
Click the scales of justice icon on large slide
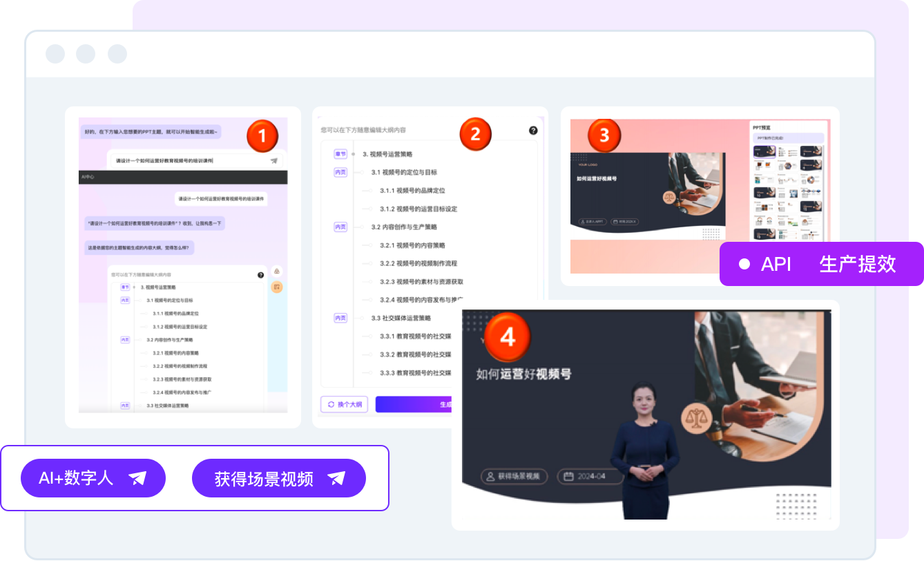(x=695, y=419)
